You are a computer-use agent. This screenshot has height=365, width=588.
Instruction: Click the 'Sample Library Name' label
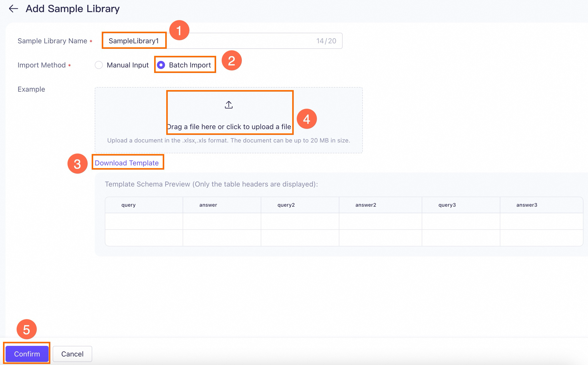(x=52, y=41)
